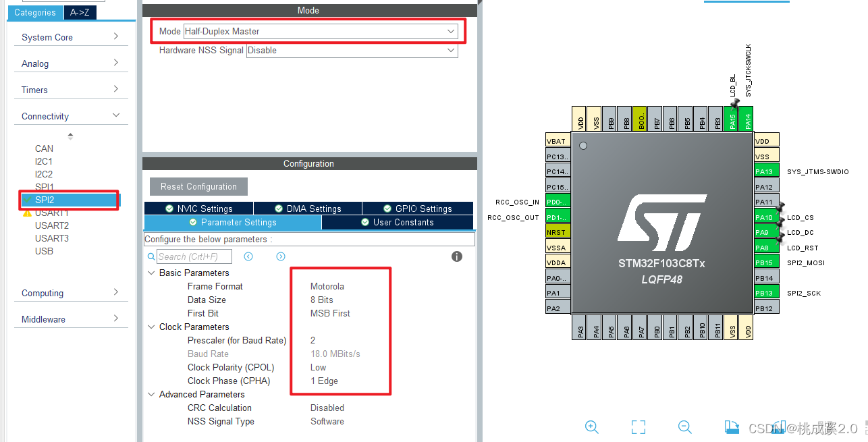Go to next search result arrow
The width and height of the screenshot is (868, 442).
(x=281, y=256)
